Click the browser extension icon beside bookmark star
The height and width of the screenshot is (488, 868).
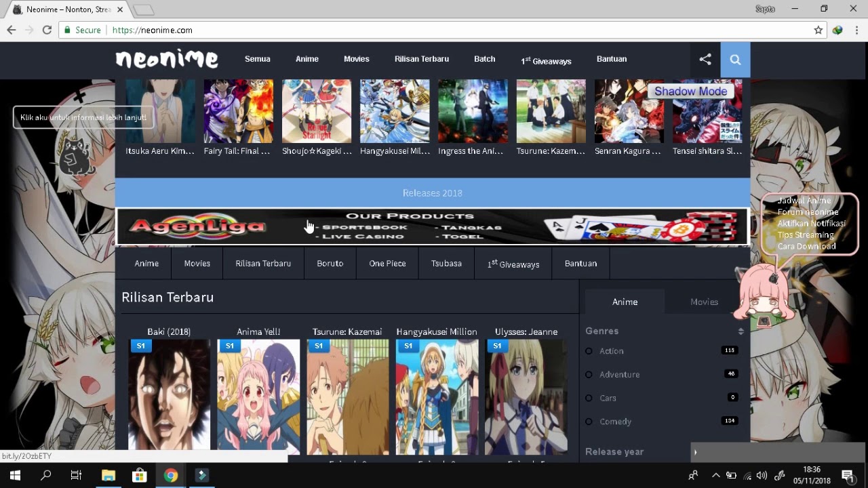click(x=838, y=30)
